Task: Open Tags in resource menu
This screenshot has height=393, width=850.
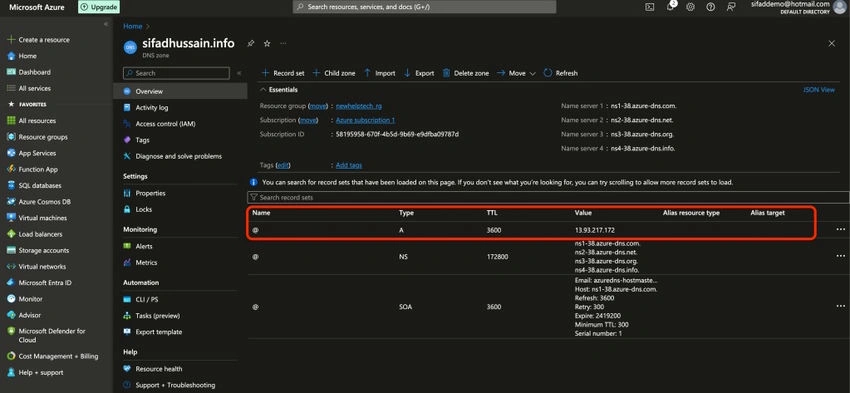Action: 142,140
